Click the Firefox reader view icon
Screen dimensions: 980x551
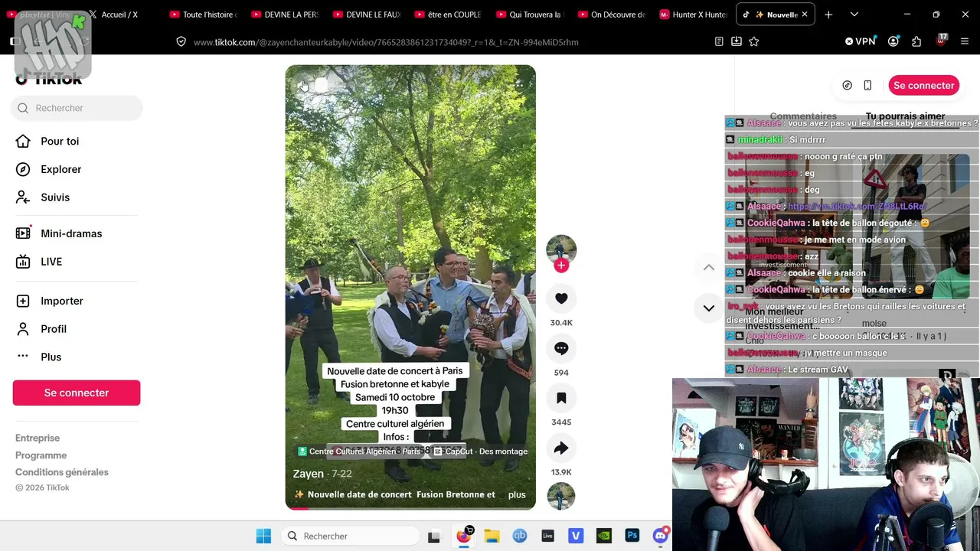click(x=719, y=41)
